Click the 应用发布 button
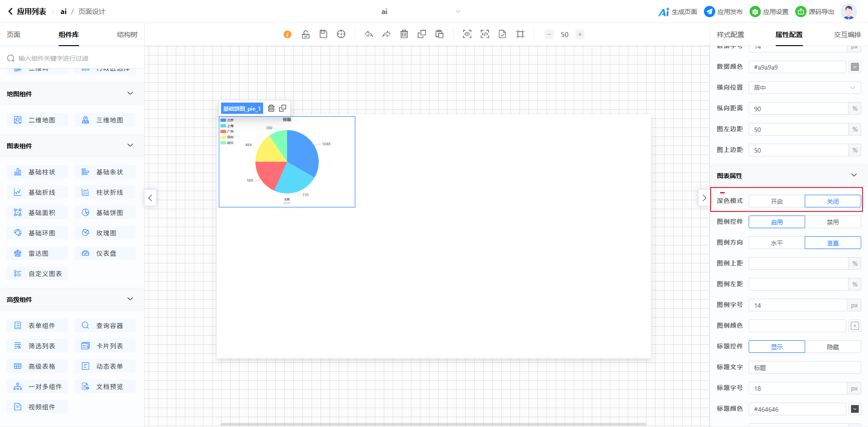Viewport: 868px width, 427px height. (723, 12)
